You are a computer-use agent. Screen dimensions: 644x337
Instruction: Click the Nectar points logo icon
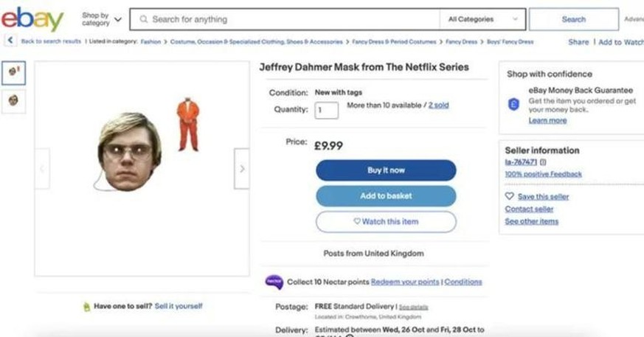[274, 282]
